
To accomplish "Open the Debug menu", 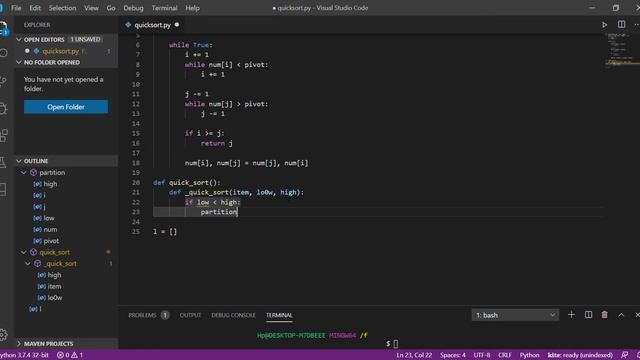I will 133,8.
